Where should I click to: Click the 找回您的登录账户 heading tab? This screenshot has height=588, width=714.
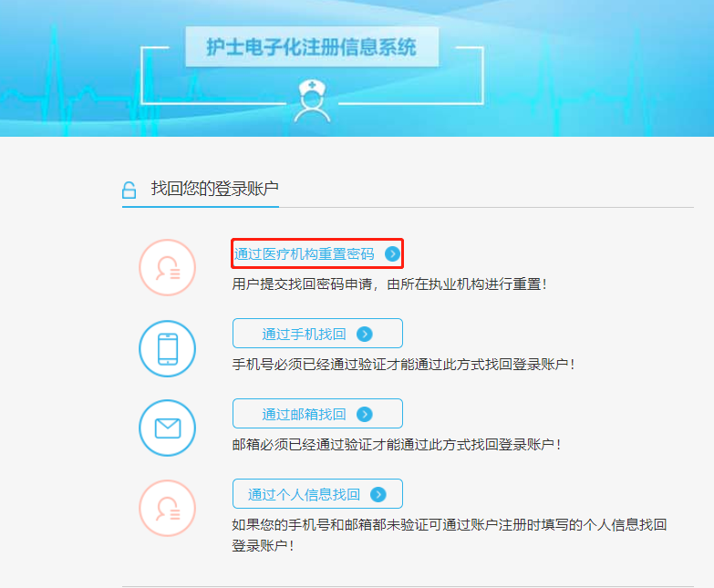pos(201,189)
